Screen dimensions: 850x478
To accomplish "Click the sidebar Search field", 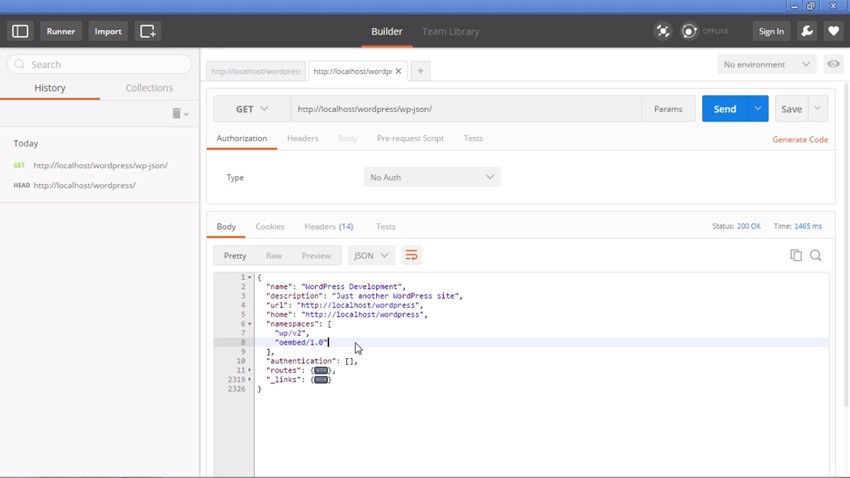I will click(x=100, y=64).
